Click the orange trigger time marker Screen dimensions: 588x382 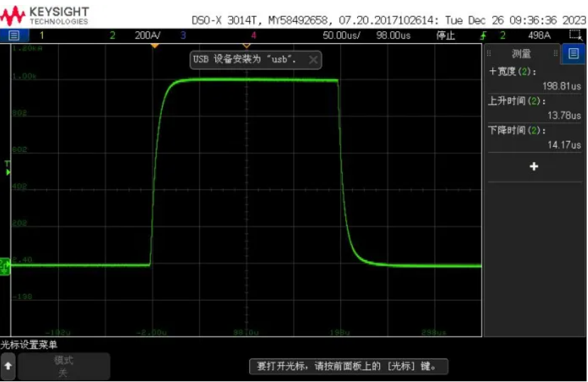(154, 45)
